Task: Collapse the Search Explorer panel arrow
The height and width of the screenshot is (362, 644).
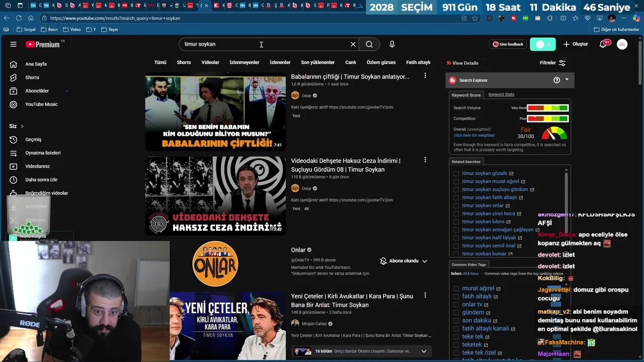Action: (x=567, y=79)
